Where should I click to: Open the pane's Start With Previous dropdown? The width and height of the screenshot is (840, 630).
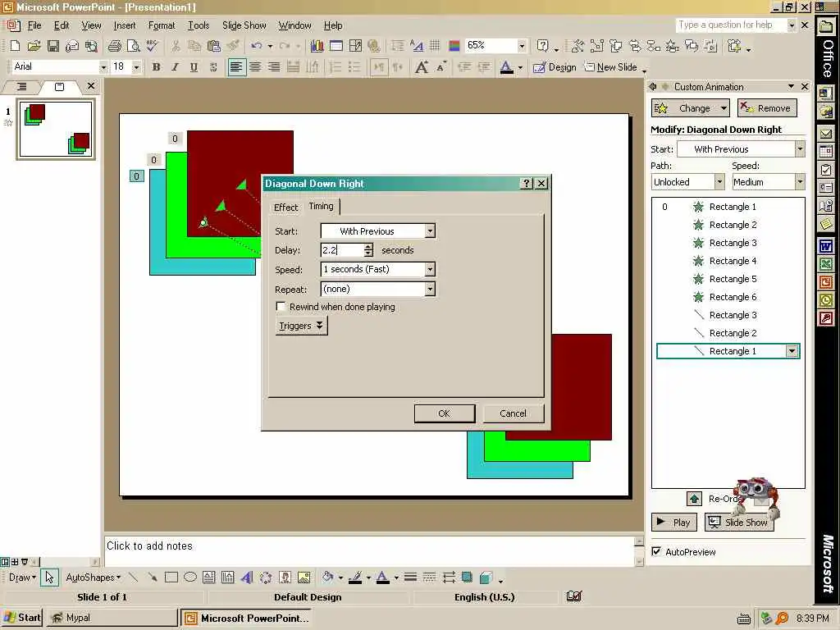tap(799, 149)
